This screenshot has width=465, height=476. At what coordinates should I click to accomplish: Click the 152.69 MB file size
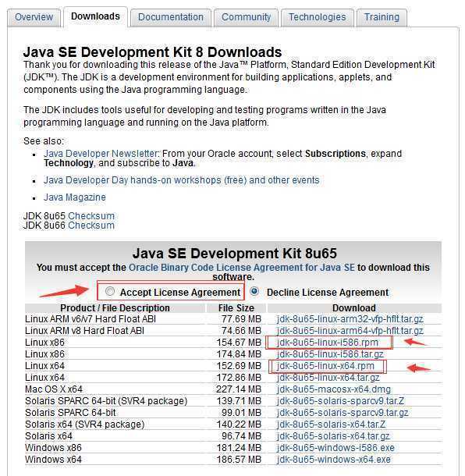(x=239, y=366)
